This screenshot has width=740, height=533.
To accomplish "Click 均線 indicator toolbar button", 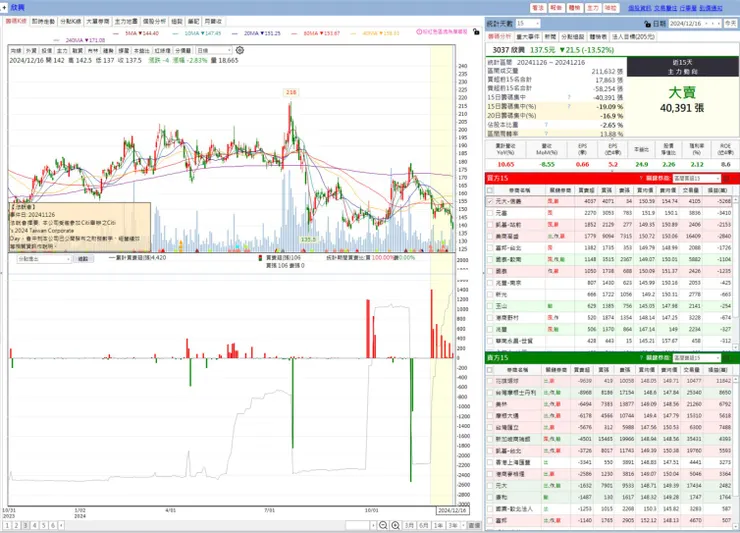I will (x=16, y=51).
